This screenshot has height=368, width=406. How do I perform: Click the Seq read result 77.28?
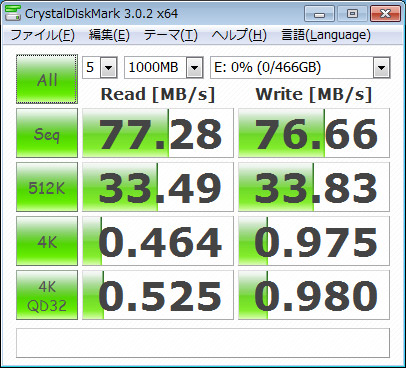point(158,133)
